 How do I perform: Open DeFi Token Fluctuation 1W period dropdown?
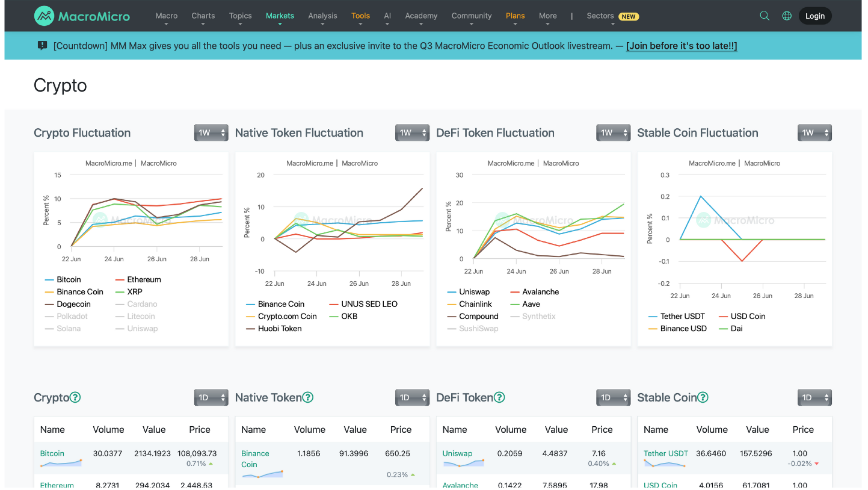613,133
